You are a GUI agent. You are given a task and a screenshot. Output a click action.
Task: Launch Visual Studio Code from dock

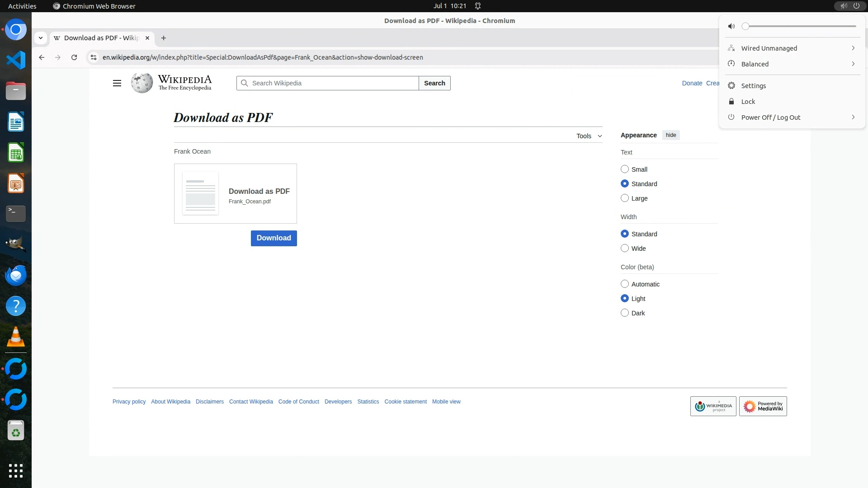pos(16,60)
